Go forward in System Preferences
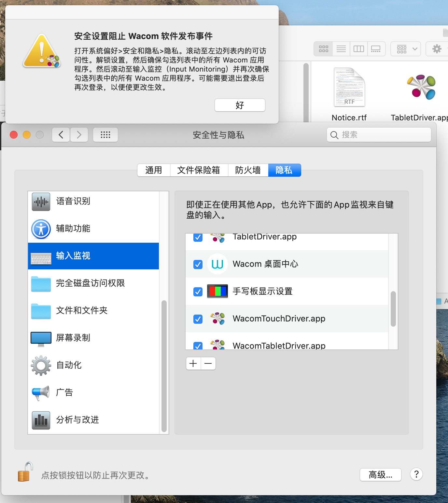Viewport: 448px width, 503px height. tap(79, 135)
